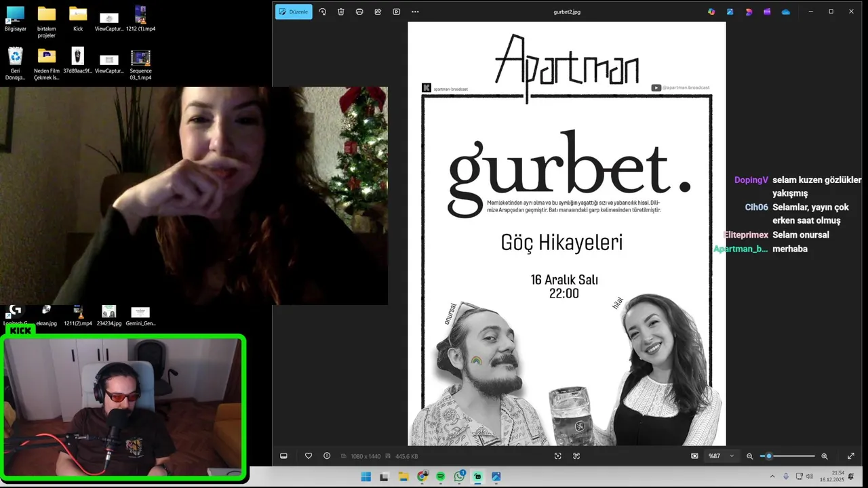
Task: Select the ekran.jpg desktop file
Action: (x=46, y=316)
